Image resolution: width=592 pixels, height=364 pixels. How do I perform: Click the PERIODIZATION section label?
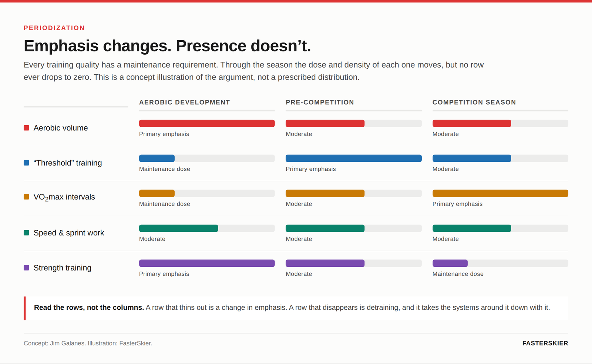[x=54, y=28]
